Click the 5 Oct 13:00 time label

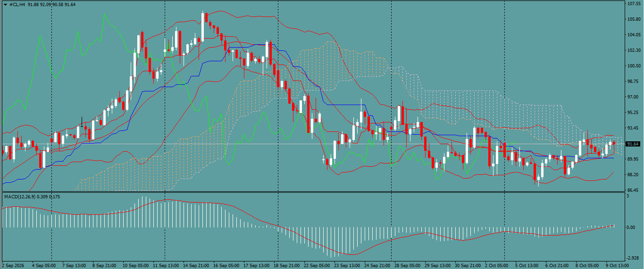pos(527,266)
